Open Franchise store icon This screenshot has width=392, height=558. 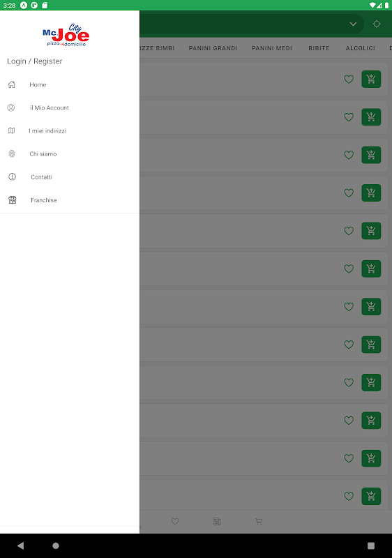(12, 200)
